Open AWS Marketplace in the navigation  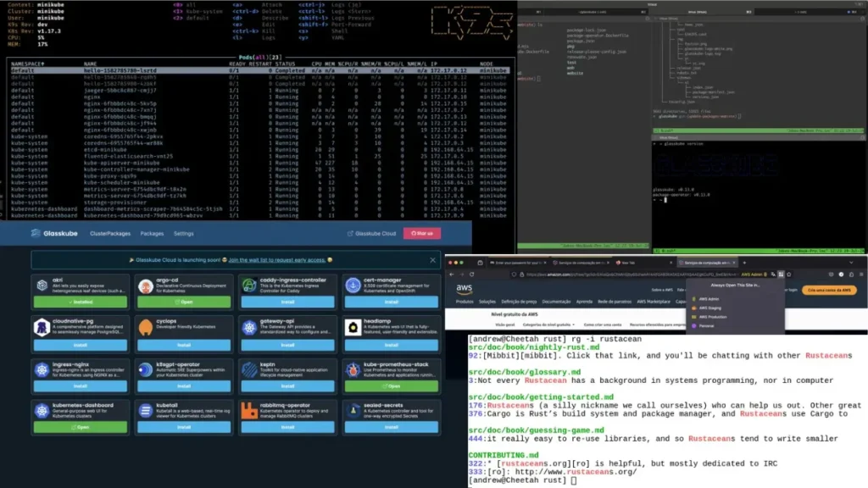654,302
